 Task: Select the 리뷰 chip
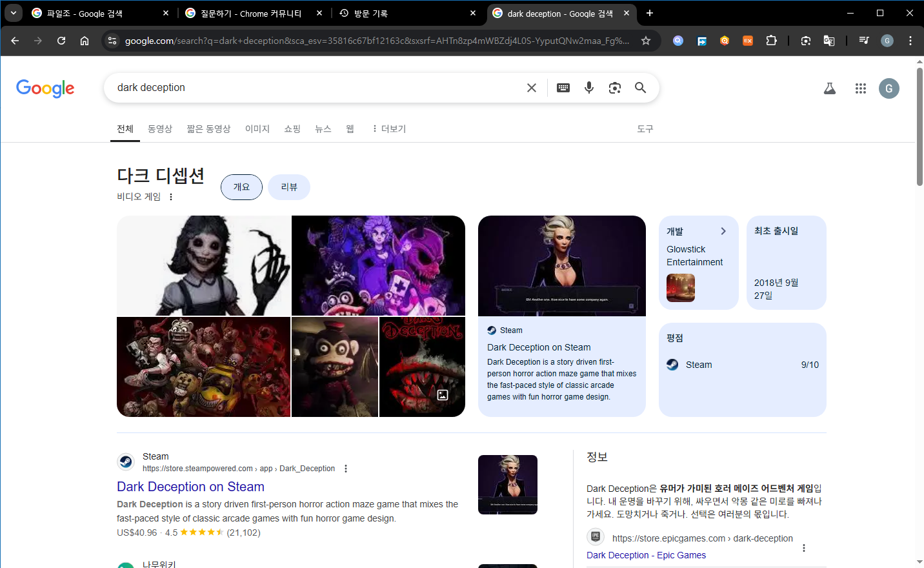click(x=289, y=187)
